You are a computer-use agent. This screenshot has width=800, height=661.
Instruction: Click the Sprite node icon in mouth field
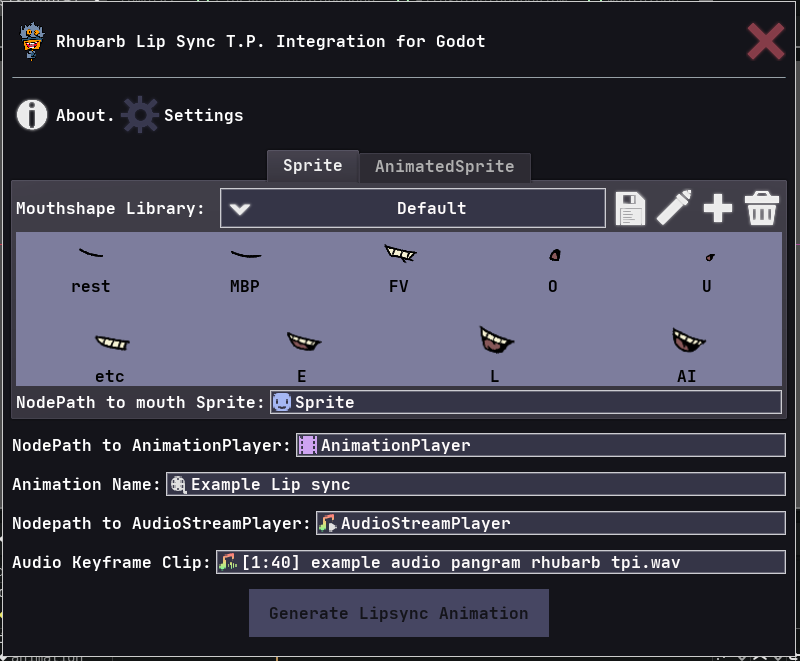282,402
